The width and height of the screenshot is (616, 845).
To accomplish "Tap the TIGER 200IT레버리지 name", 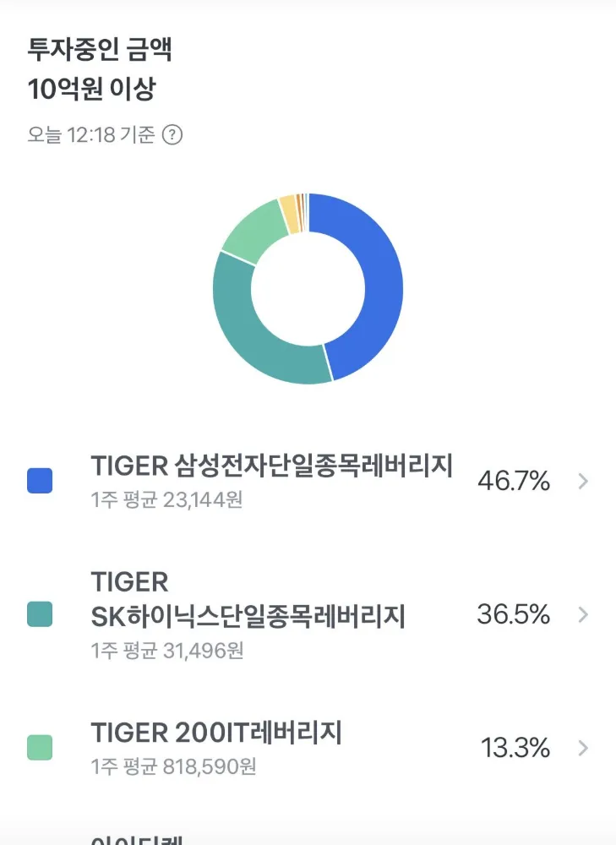I will point(216,733).
